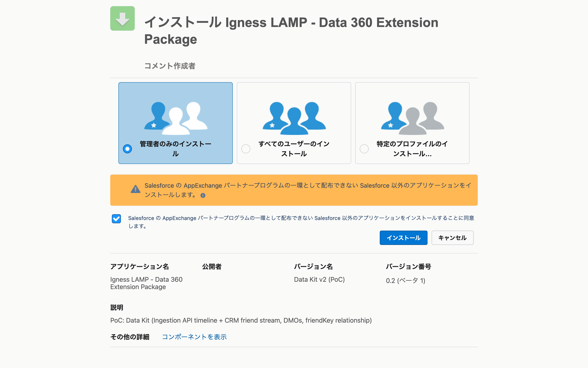Click the 特定のプロファイルのインストール... label text
The image size is (588, 368).
coord(412,149)
